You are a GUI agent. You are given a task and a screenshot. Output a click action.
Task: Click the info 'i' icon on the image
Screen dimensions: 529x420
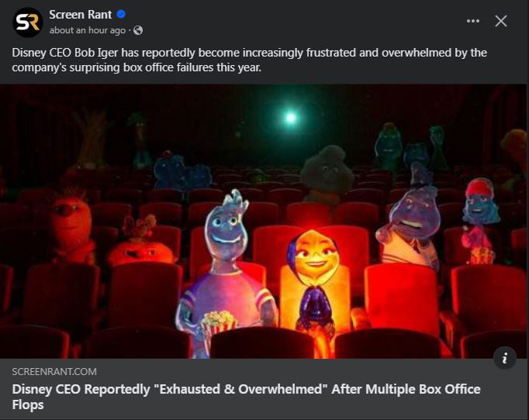505,358
